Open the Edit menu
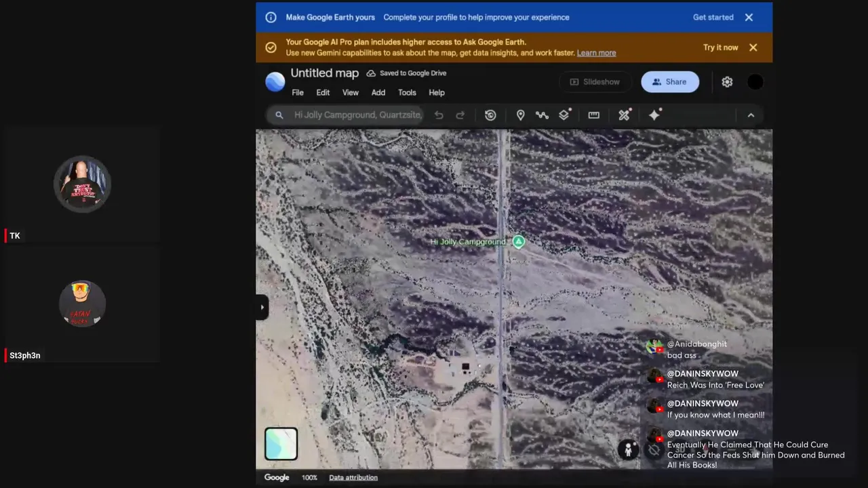This screenshot has height=488, width=868. (323, 93)
